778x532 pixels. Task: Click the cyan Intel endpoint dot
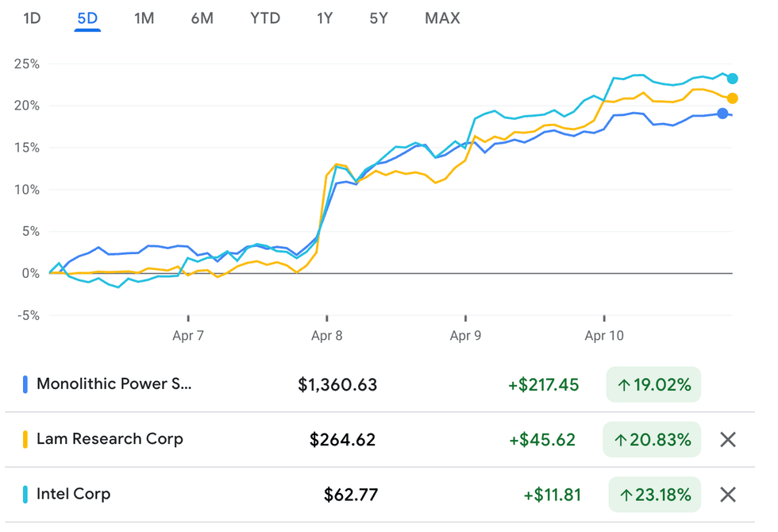click(x=732, y=79)
